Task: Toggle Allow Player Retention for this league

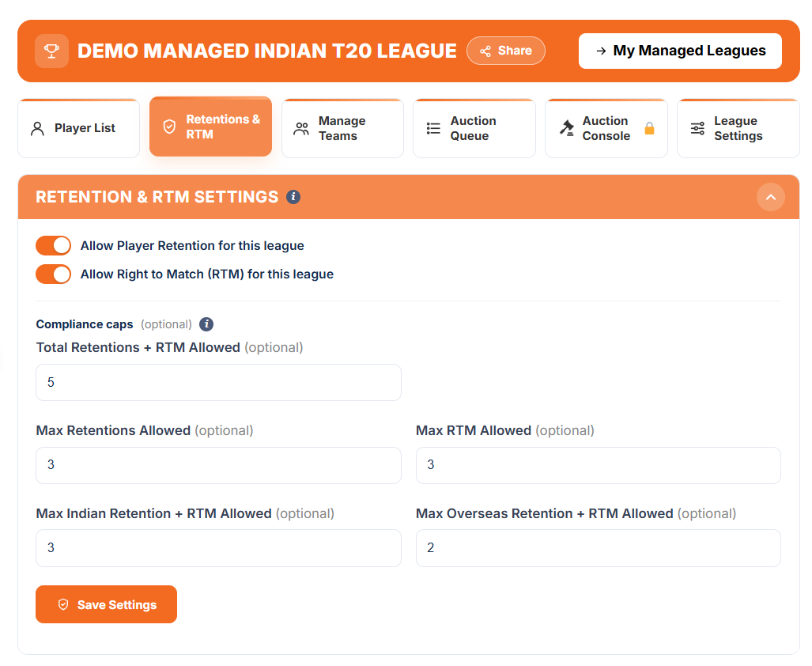Action: (53, 245)
